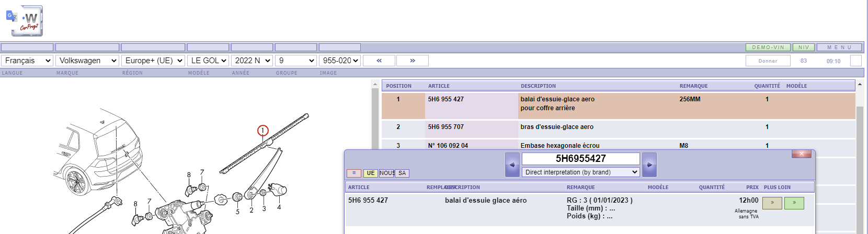The image size is (868, 234).
Task: Click the green » price button
Action: point(794,203)
